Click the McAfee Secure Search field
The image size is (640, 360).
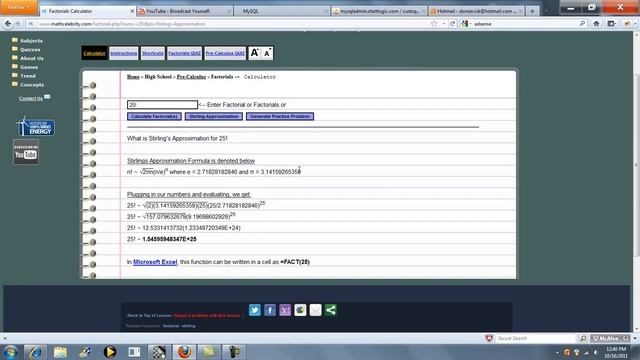tap(535, 338)
